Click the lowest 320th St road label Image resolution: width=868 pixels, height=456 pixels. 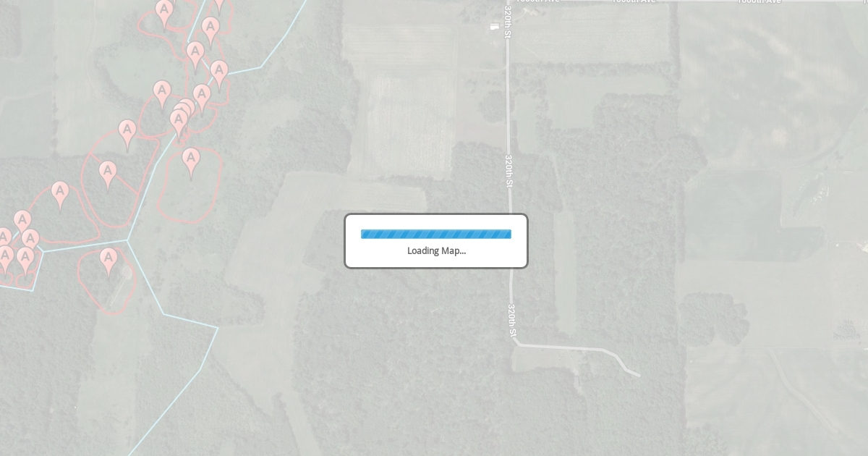click(x=511, y=321)
